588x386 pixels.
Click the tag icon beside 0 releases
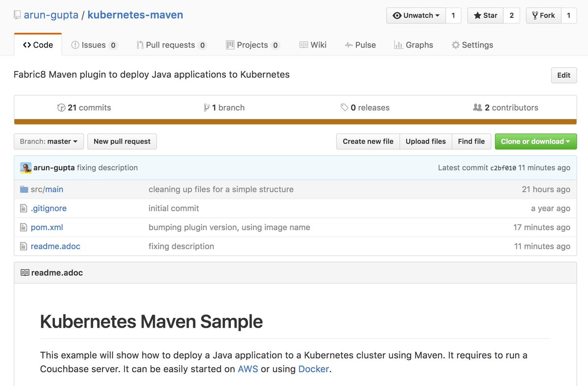click(344, 107)
